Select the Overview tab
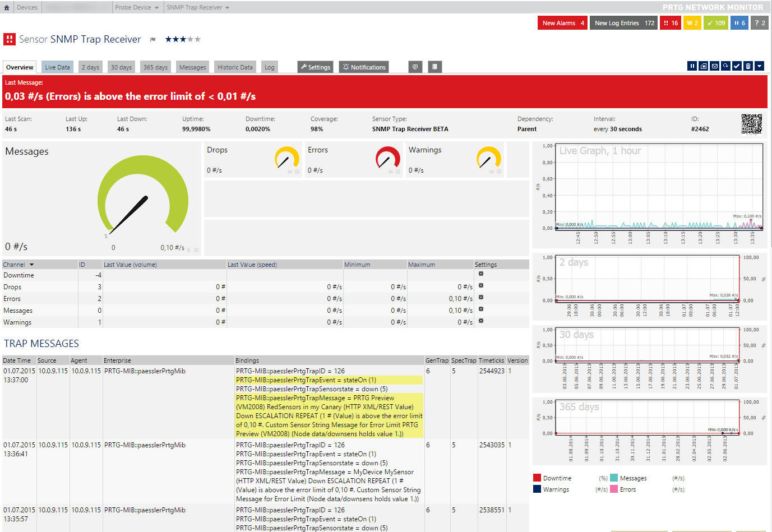Viewport: 772px width, 532px height. (x=20, y=67)
